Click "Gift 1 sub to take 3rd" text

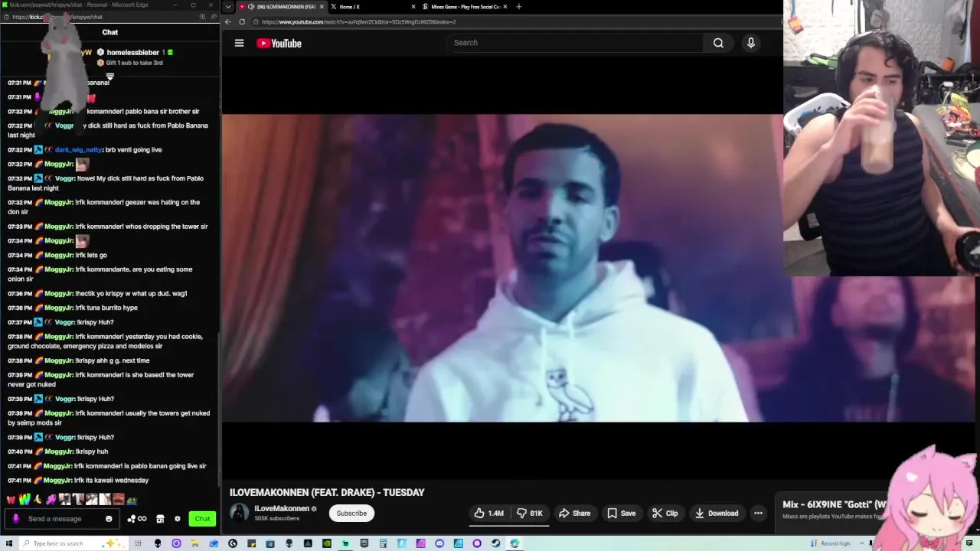(x=134, y=63)
